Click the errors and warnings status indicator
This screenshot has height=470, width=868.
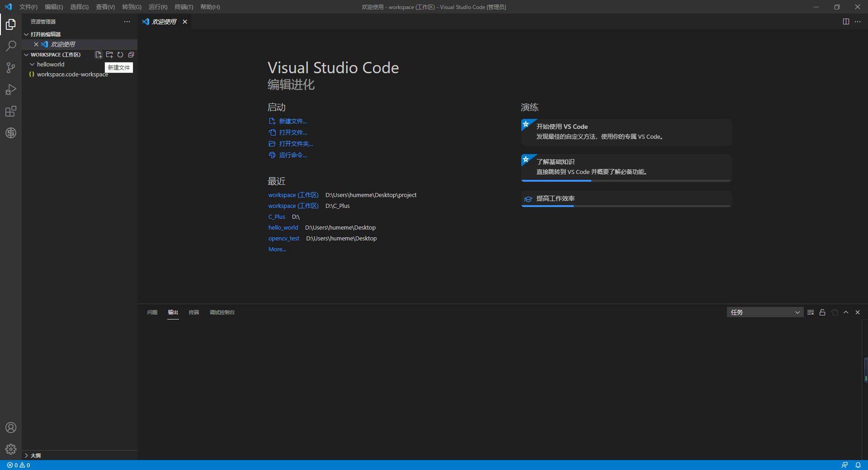pyautogui.click(x=19, y=465)
